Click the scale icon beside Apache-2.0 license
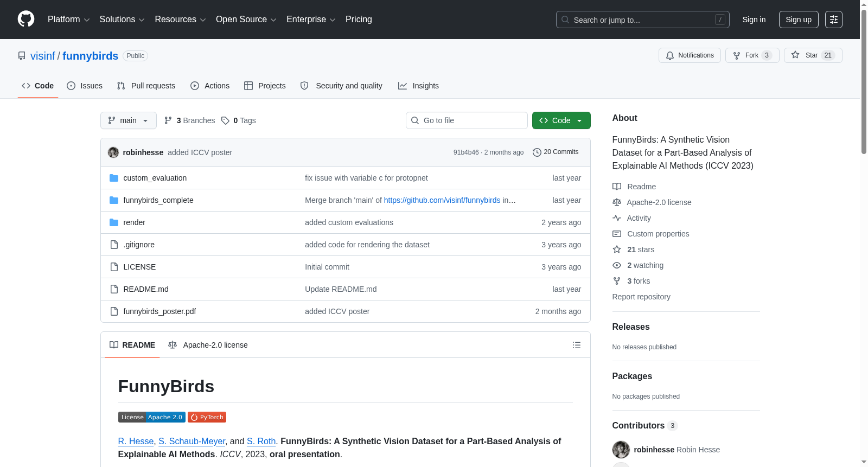This screenshot has width=868, height=467. coord(617,202)
